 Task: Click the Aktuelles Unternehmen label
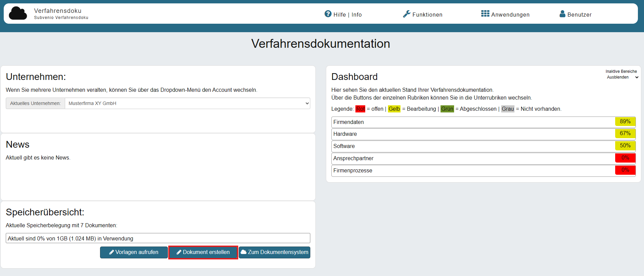point(35,103)
